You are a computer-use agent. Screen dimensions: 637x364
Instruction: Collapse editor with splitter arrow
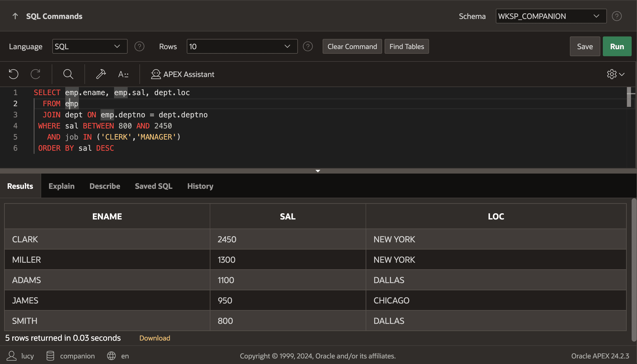pyautogui.click(x=318, y=171)
